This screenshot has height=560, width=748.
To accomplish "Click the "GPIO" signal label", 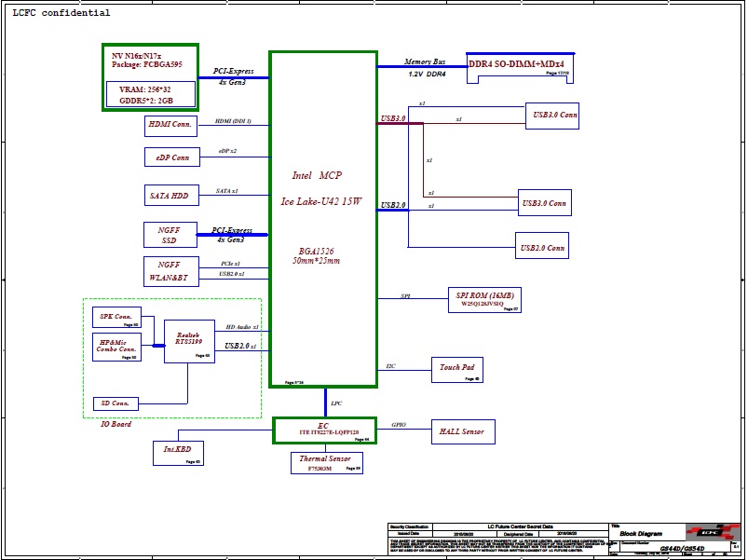I will (x=399, y=425).
